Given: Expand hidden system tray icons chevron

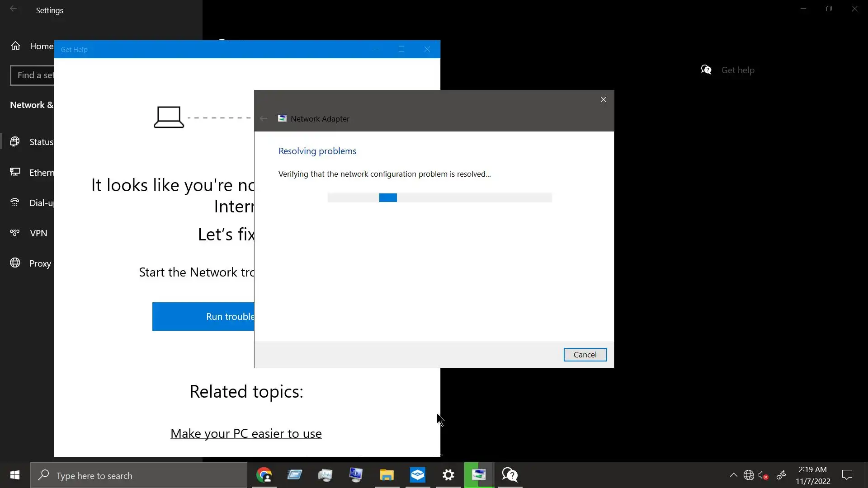Looking at the screenshot, I should [733, 475].
